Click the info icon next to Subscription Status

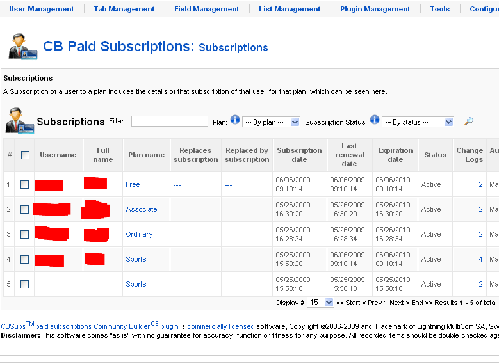tap(375, 120)
